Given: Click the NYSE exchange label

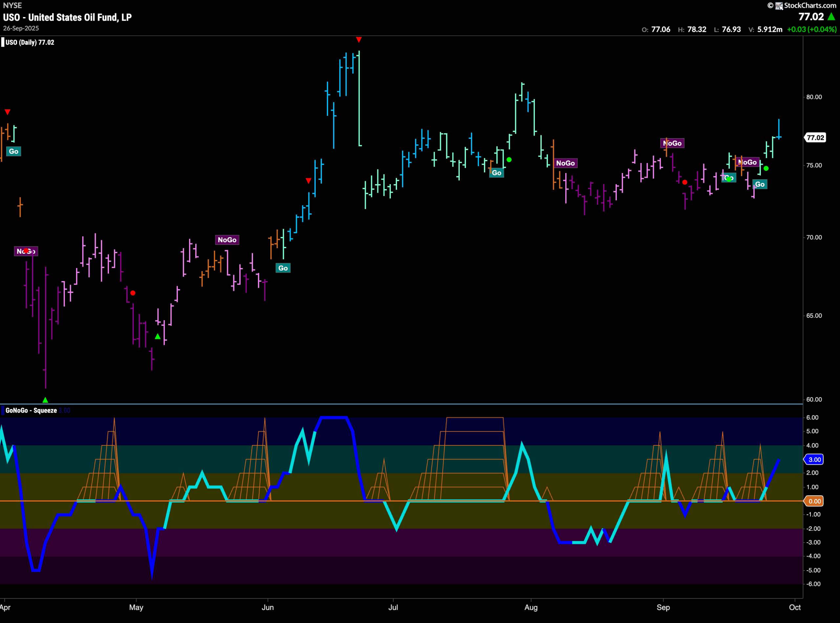Looking at the screenshot, I should click(12, 5).
